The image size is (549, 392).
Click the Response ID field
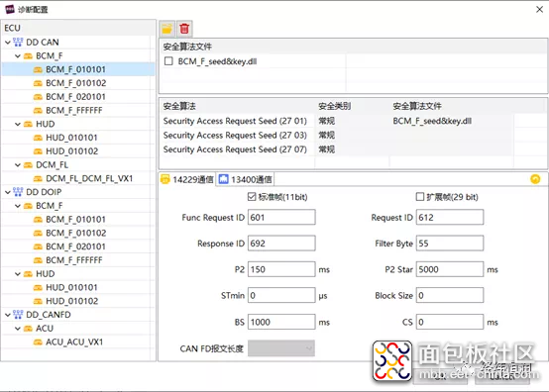tap(281, 244)
